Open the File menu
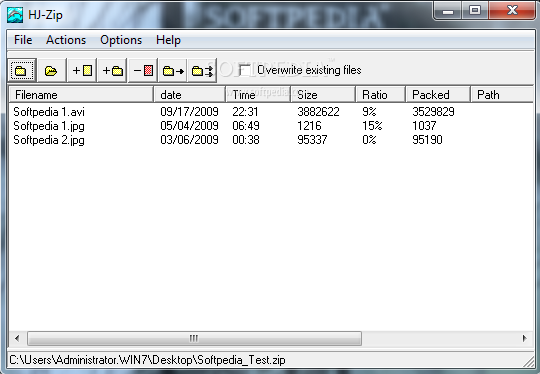The width and height of the screenshot is (540, 374). (x=23, y=40)
